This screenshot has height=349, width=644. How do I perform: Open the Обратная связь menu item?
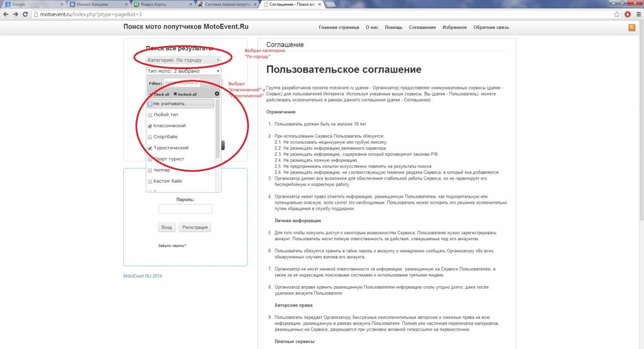(491, 28)
